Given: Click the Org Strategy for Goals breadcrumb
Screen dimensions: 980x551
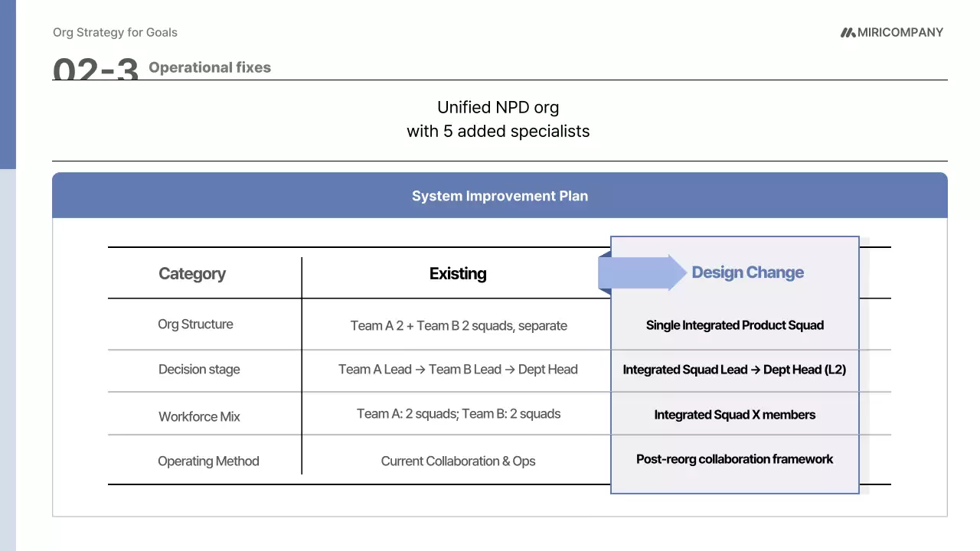Looking at the screenshot, I should (115, 32).
